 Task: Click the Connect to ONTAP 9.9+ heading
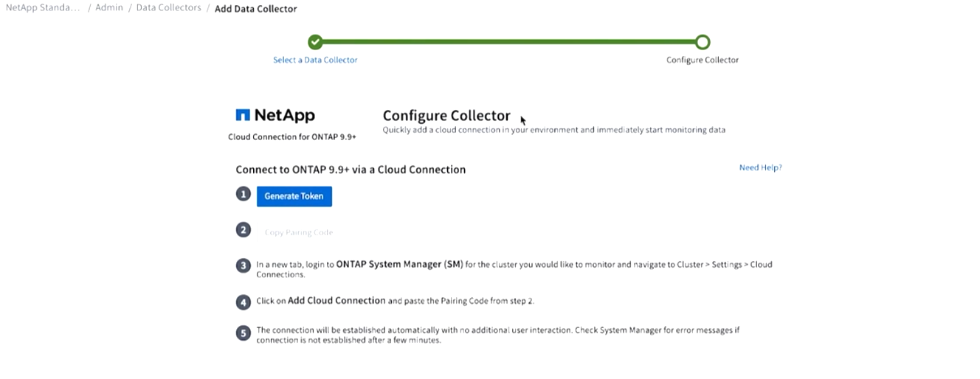coord(351,170)
